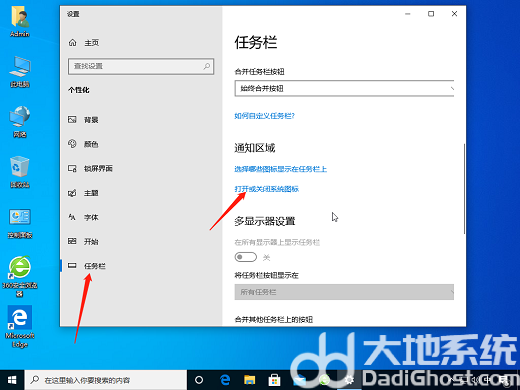Image resolution: width=520 pixels, height=390 pixels.
Task: Select 字体 in personalization menu
Action: 91,217
